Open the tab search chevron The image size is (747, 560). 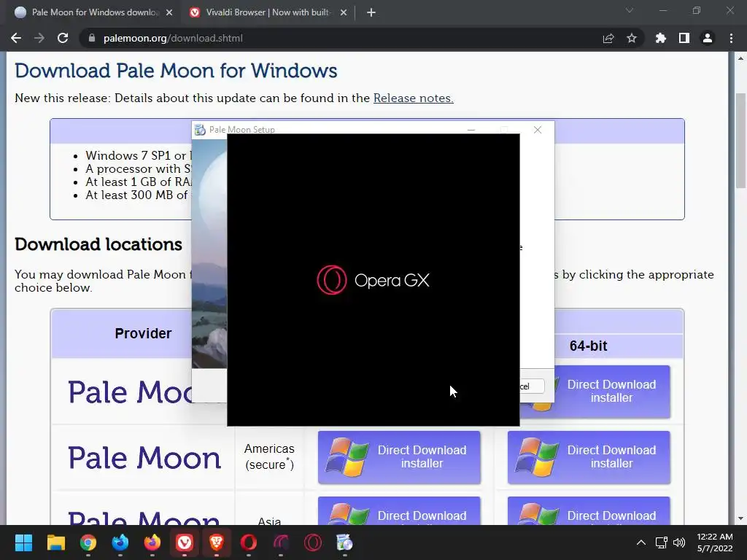(x=630, y=10)
